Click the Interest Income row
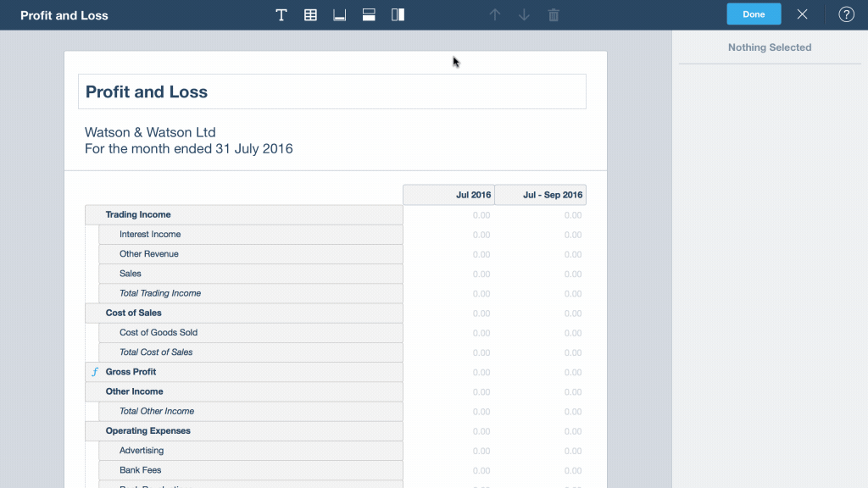The image size is (868, 488). coord(250,235)
